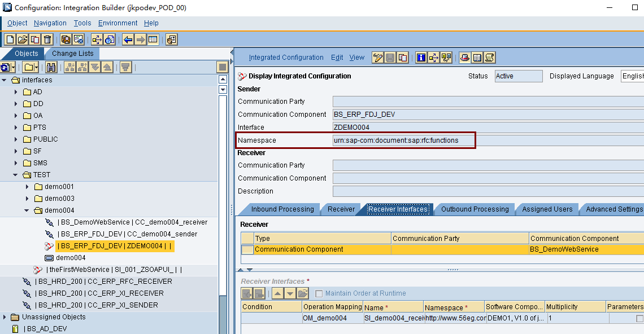This screenshot has height=334, width=644.
Task: Open the Find icon in the Objects sidebar
Action: [51, 67]
